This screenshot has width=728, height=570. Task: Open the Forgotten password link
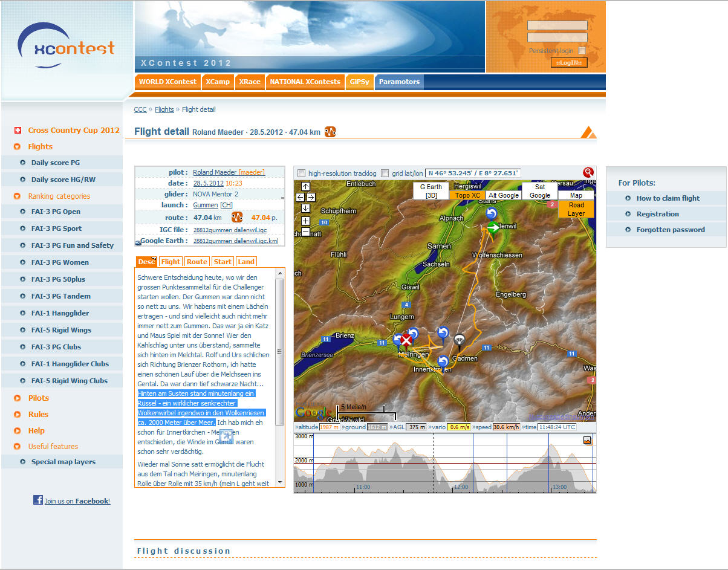(671, 230)
